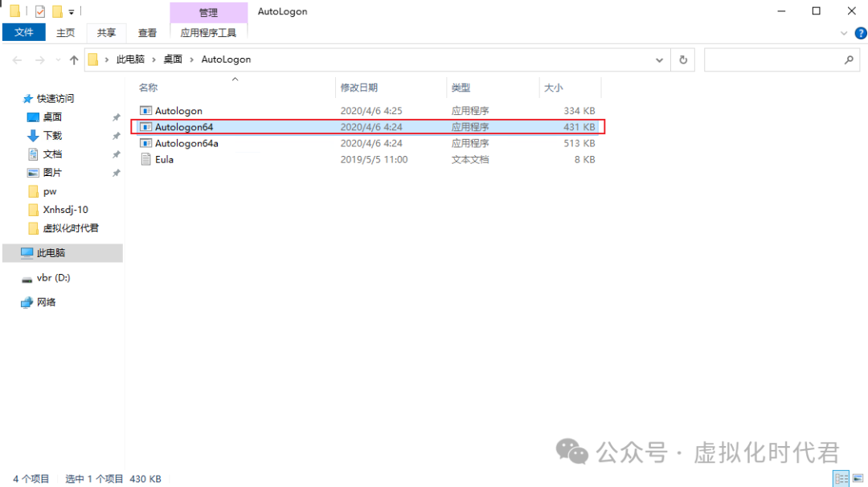Click the 文本文档 type cell

point(469,159)
